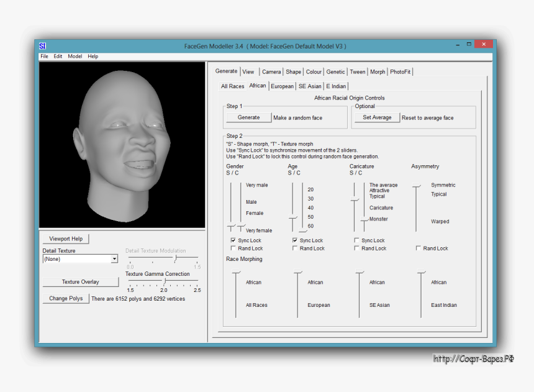This screenshot has width=534, height=392.
Task: Enable Rand Lock for Asymmetry
Action: 419,248
